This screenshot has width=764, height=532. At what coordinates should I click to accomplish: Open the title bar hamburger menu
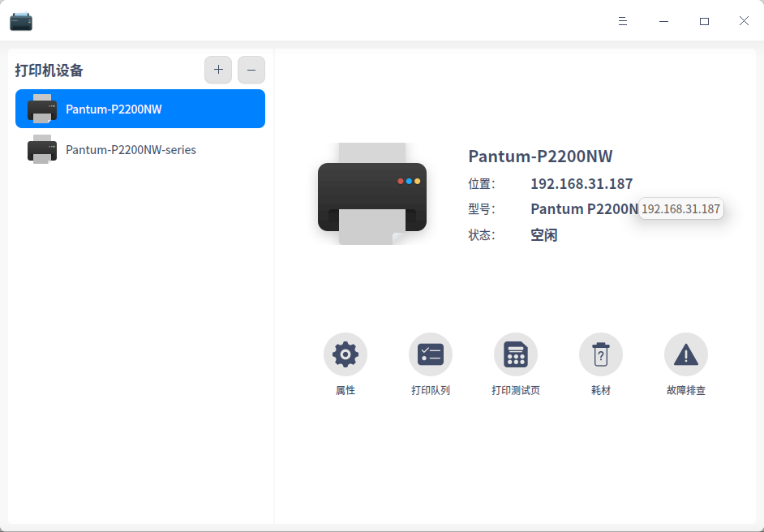coord(623,21)
